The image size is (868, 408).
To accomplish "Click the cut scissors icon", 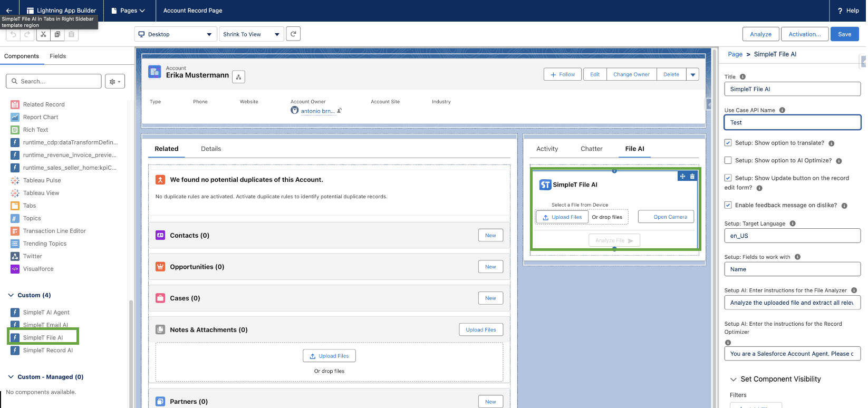I will pos(43,34).
